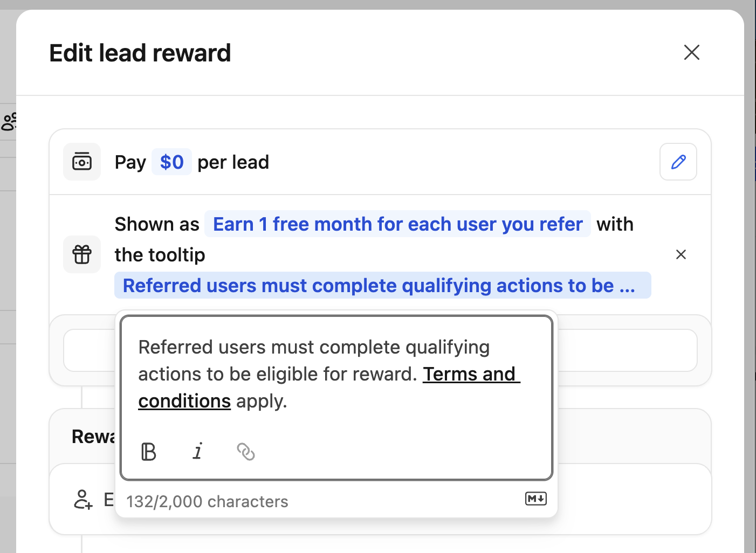The image size is (756, 553).
Task: Apply italic formatting in tooltip editor
Action: (x=197, y=452)
